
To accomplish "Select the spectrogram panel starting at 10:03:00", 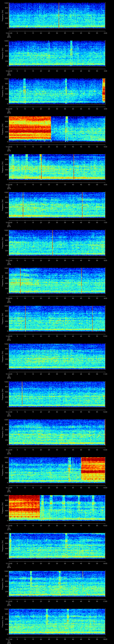I will coord(57,91).
